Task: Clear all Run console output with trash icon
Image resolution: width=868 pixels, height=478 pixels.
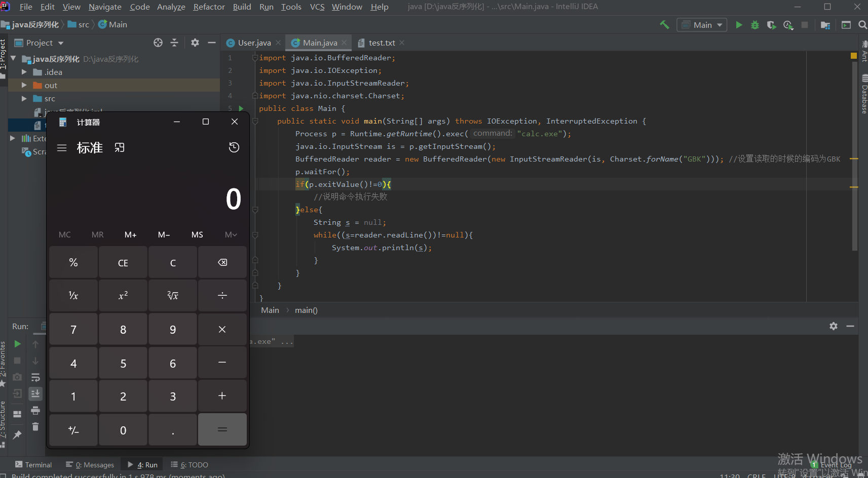Action: [x=35, y=426]
